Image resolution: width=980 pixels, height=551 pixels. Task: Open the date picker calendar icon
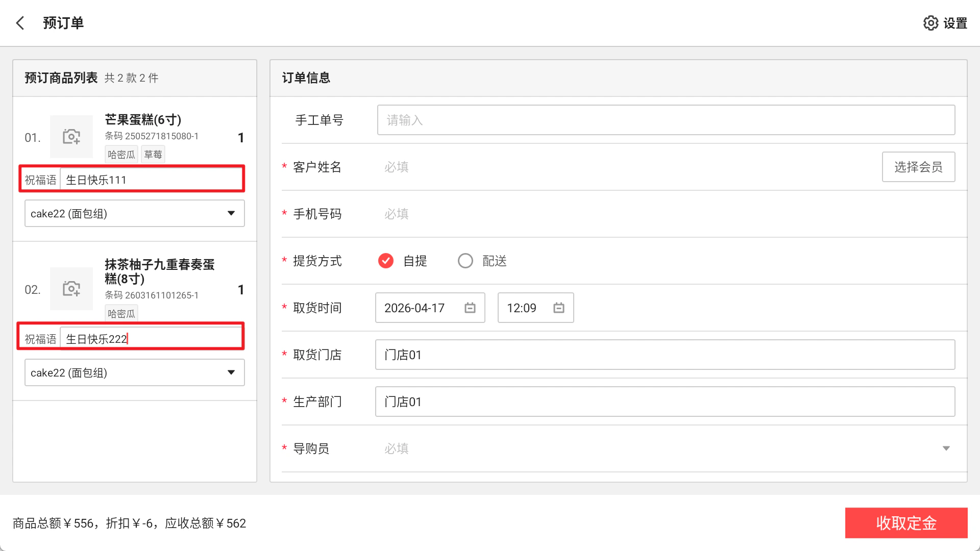tap(470, 308)
